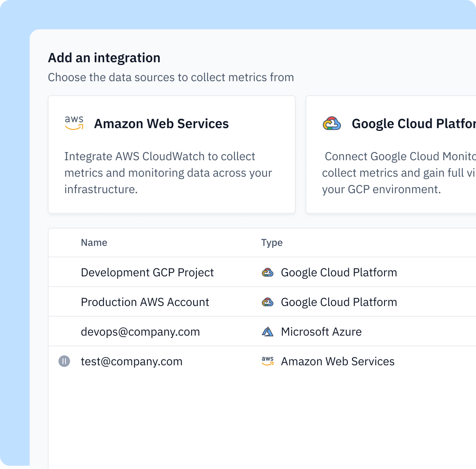This screenshot has width=476, height=469.
Task: Click the GCP icon beside Production AWS Account
Action: click(x=268, y=302)
